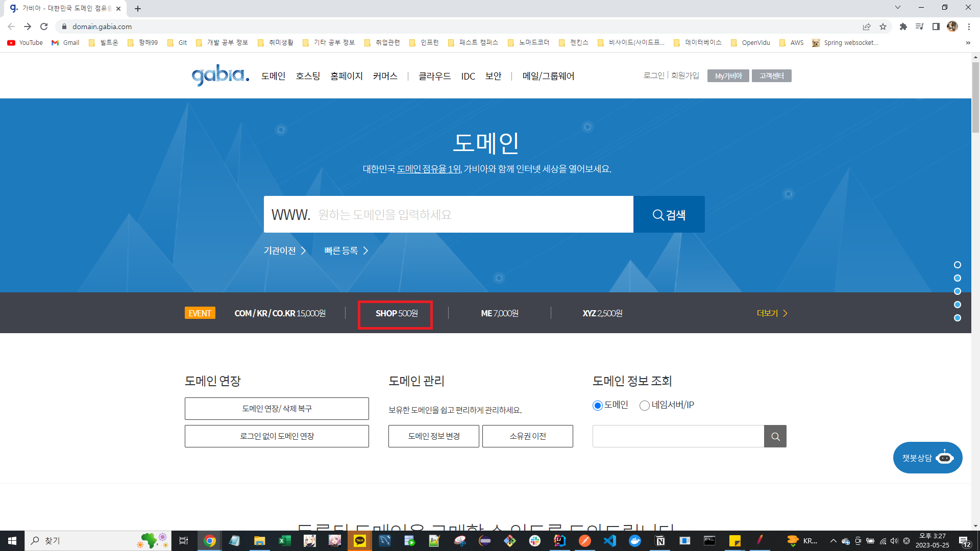Select the 네임서버/IP radio button
980x551 pixels.
(645, 406)
